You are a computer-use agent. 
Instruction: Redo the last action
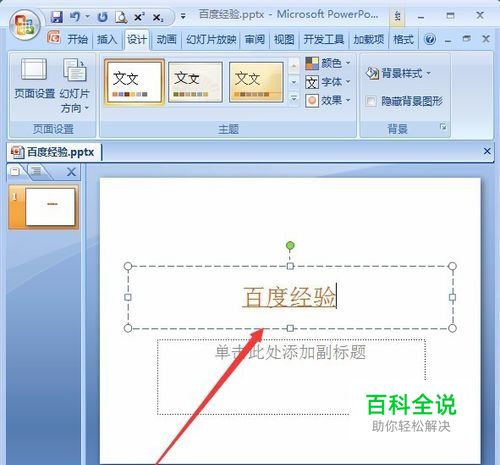(x=102, y=17)
